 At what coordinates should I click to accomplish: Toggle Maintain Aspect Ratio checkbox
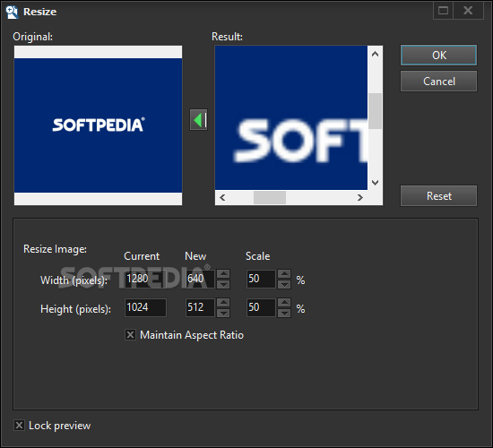pos(130,335)
